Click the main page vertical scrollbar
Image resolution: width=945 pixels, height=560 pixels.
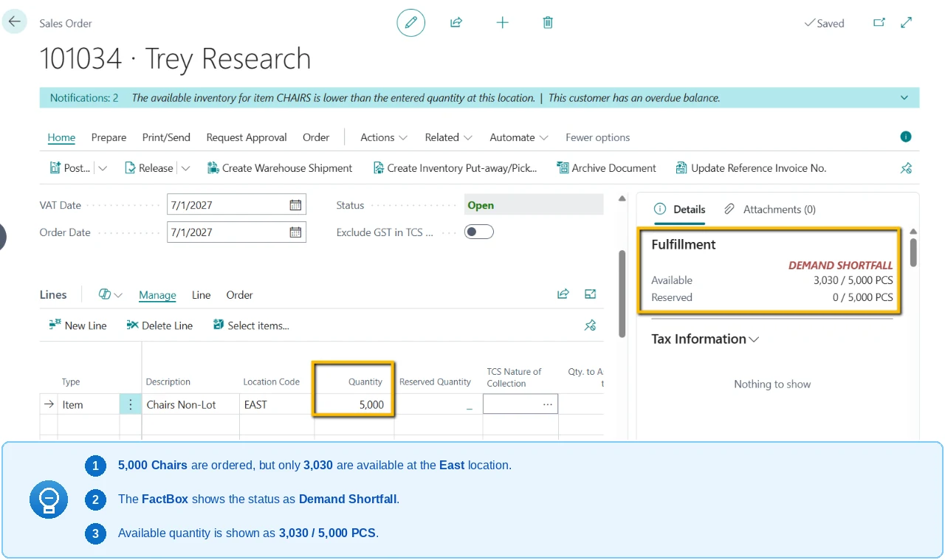pyautogui.click(x=622, y=294)
